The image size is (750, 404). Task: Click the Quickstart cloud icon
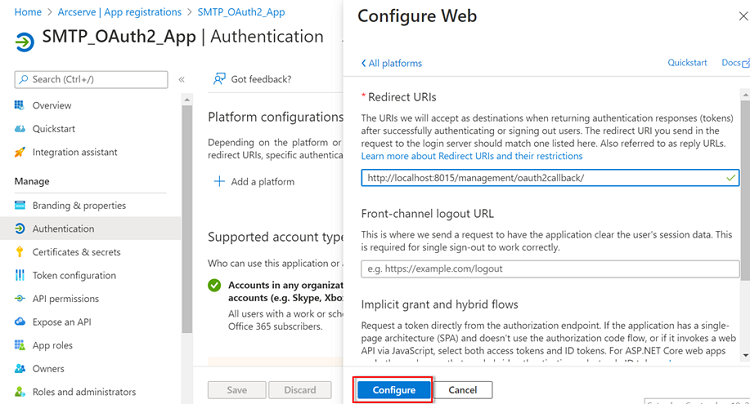[20, 129]
